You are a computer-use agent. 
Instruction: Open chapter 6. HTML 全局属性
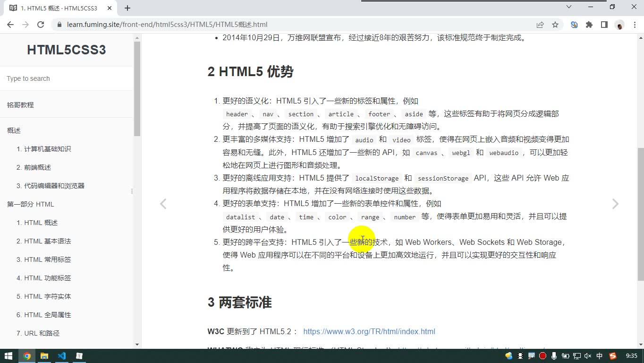[44, 315]
